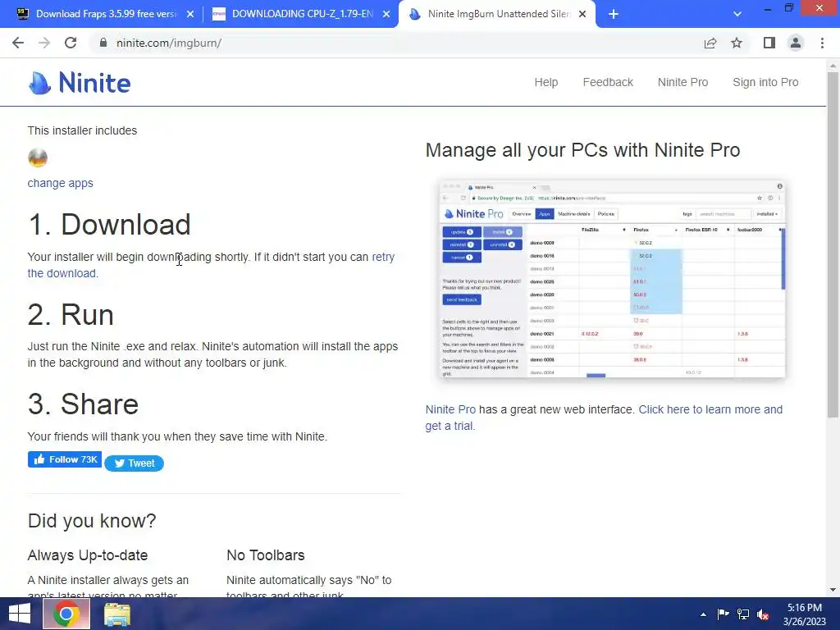Click the Ninite logo
Screen dimensions: 840x630
pos(80,83)
